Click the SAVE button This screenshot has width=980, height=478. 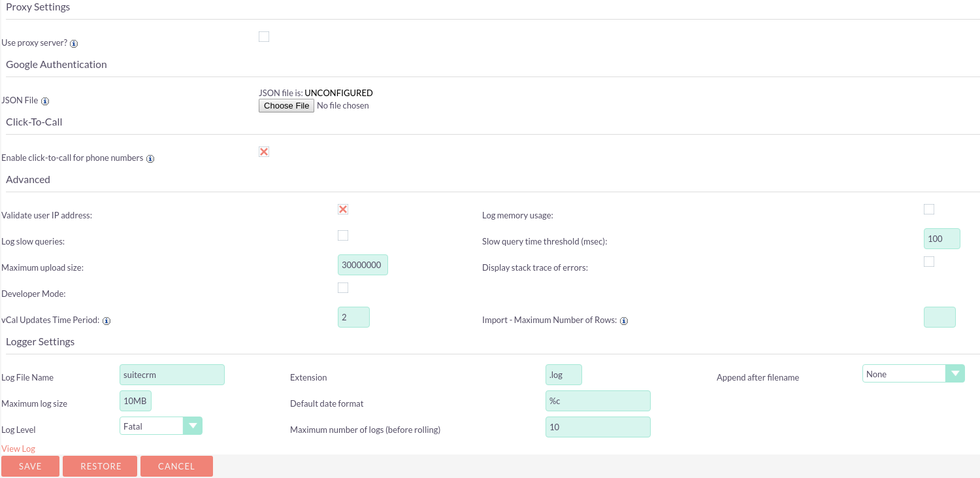(x=30, y=466)
